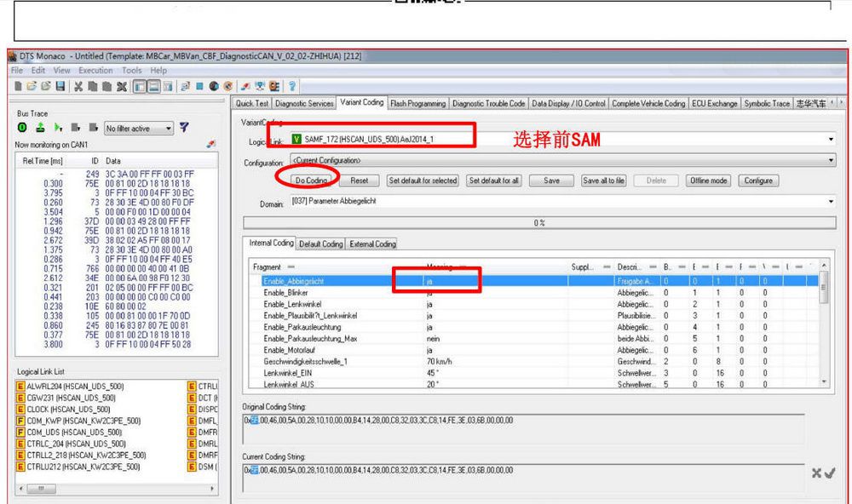
Task: Click the checkmark icon beside Current Coding String
Action: [x=829, y=473]
